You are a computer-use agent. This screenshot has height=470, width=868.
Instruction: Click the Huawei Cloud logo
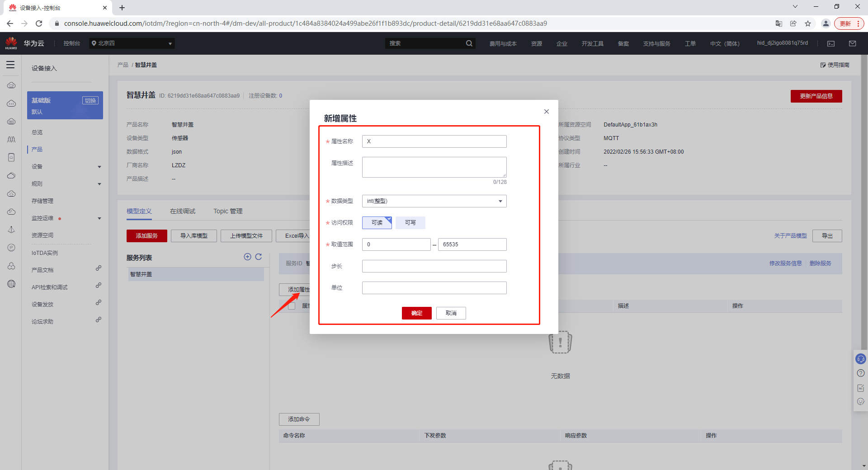point(11,43)
